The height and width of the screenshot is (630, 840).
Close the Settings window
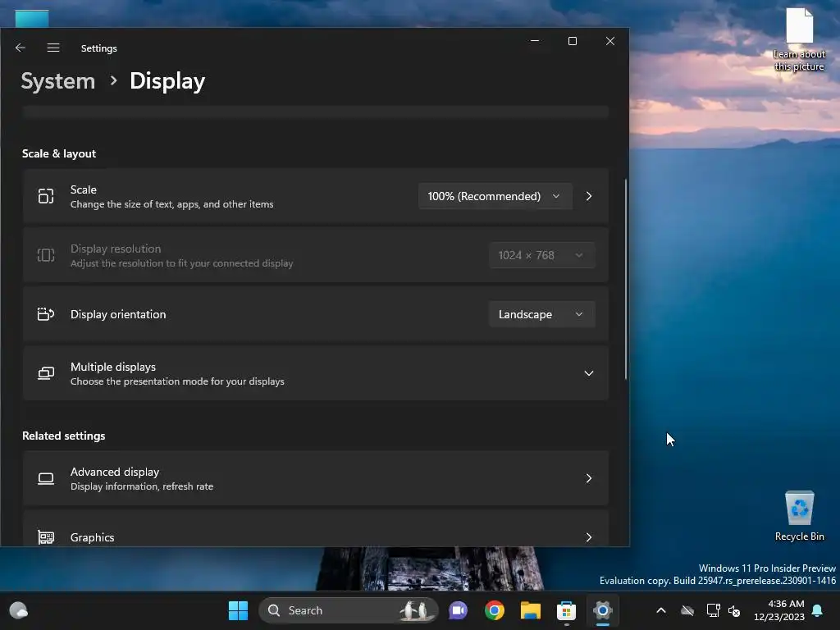pos(610,41)
